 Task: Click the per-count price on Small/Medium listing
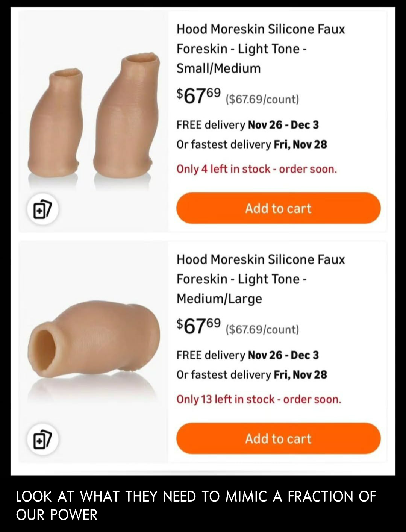(x=262, y=99)
